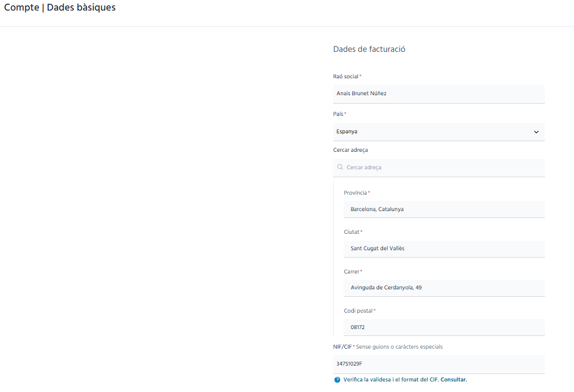This screenshot has height=392, width=574.
Task: Click the Ciutat label
Action: (352, 232)
